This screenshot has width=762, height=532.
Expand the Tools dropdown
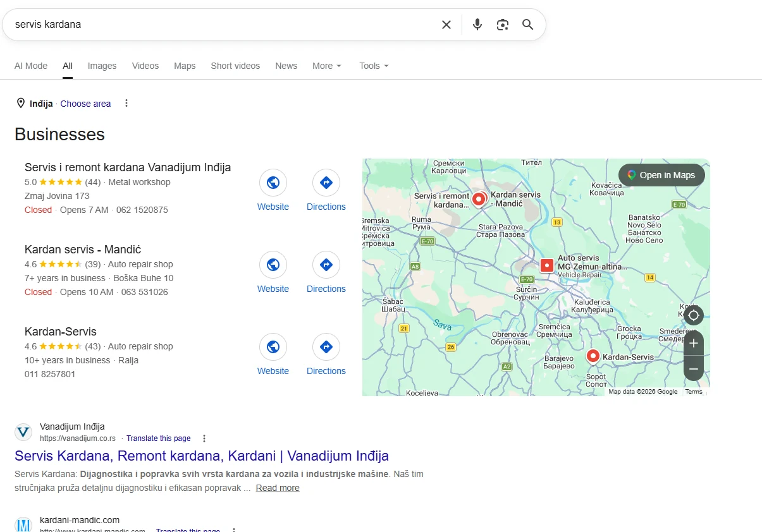pyautogui.click(x=374, y=66)
